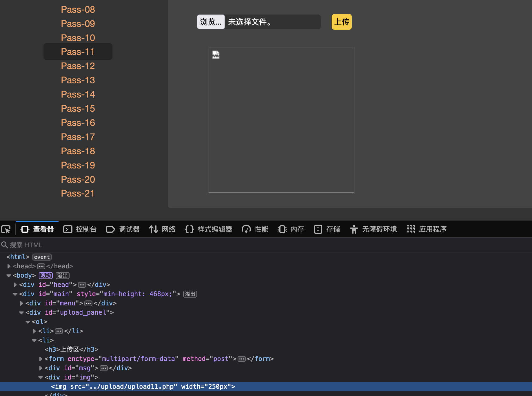
Task: Switch to the 性能 performance tab
Action: pos(255,229)
